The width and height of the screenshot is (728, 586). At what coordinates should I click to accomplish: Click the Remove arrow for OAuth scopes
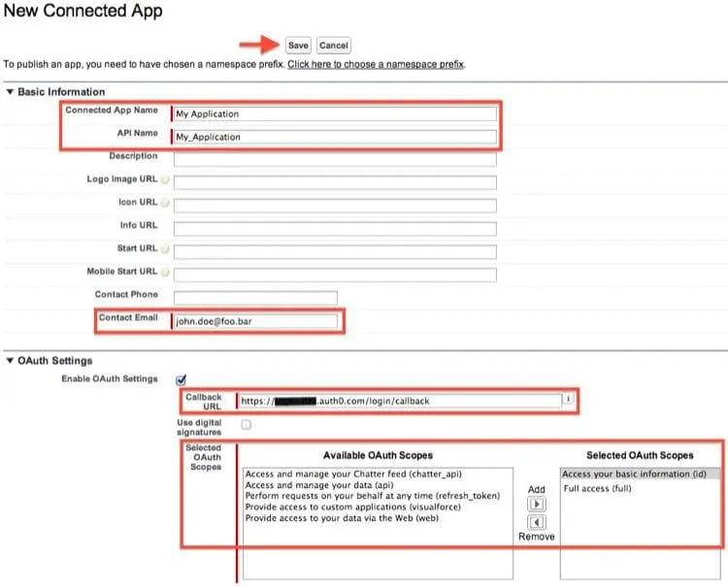pos(537,523)
